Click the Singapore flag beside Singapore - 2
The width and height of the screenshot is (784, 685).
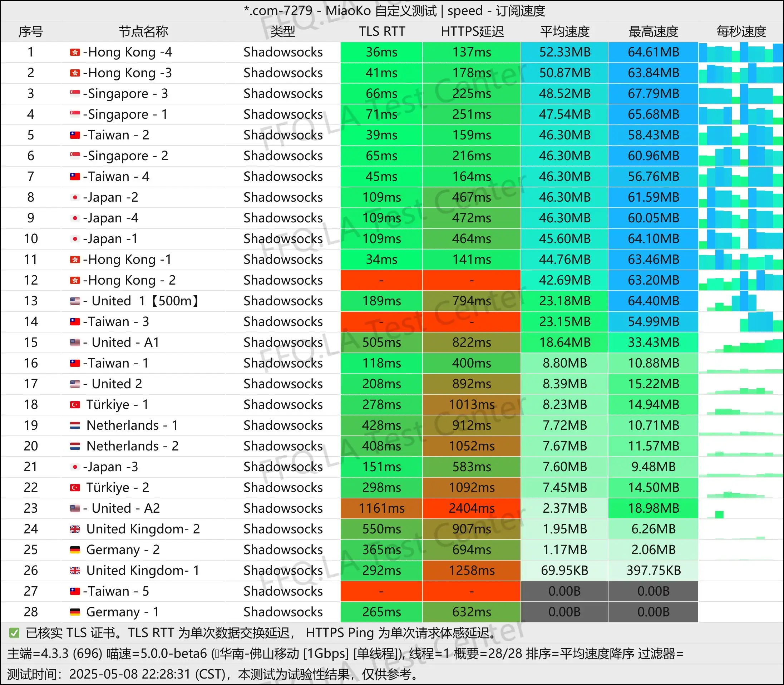pyautogui.click(x=75, y=156)
